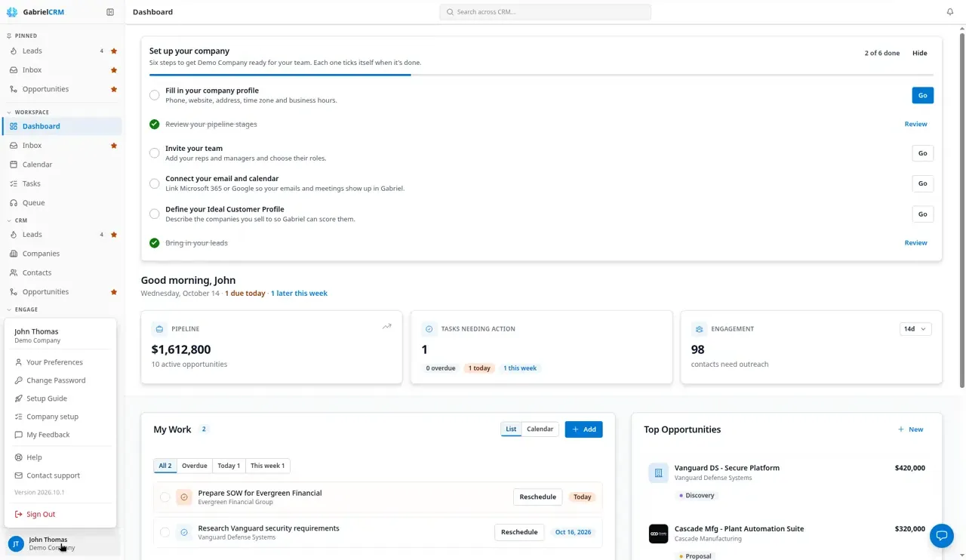Screen dimensions: 966x560
Task: Open the 14d engagement period dropdown
Action: [915, 329]
